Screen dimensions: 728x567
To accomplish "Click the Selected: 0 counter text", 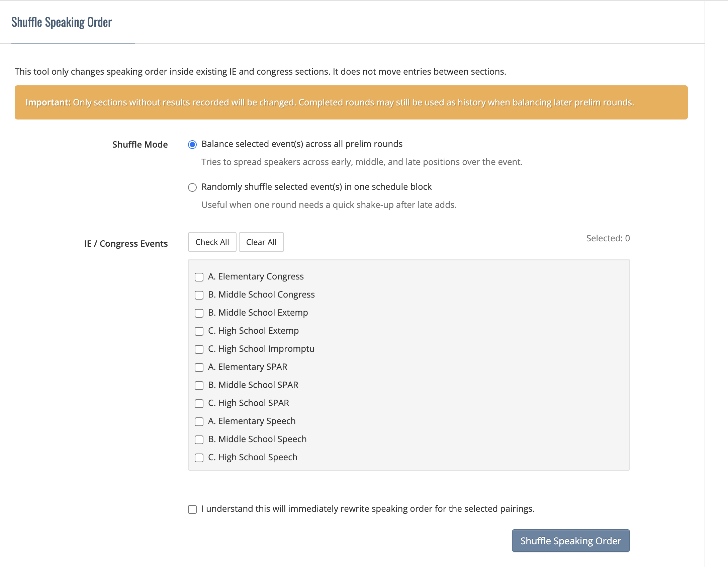I will pos(608,238).
